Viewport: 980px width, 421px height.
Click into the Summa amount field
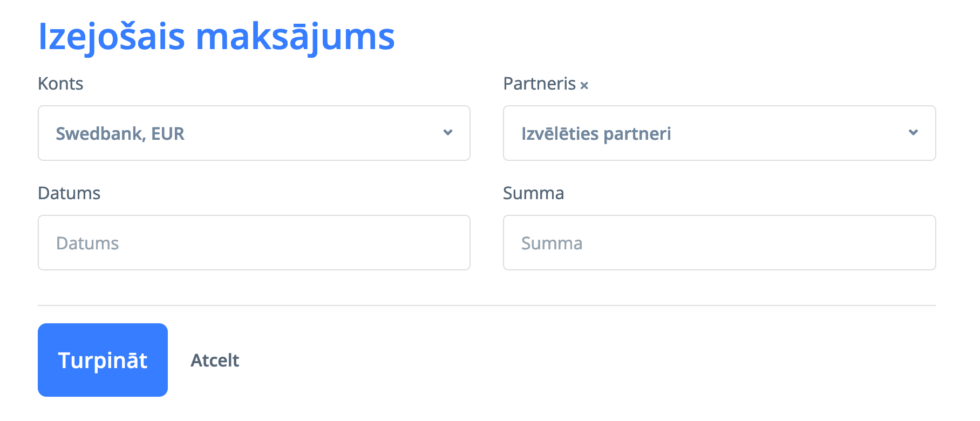pos(719,243)
